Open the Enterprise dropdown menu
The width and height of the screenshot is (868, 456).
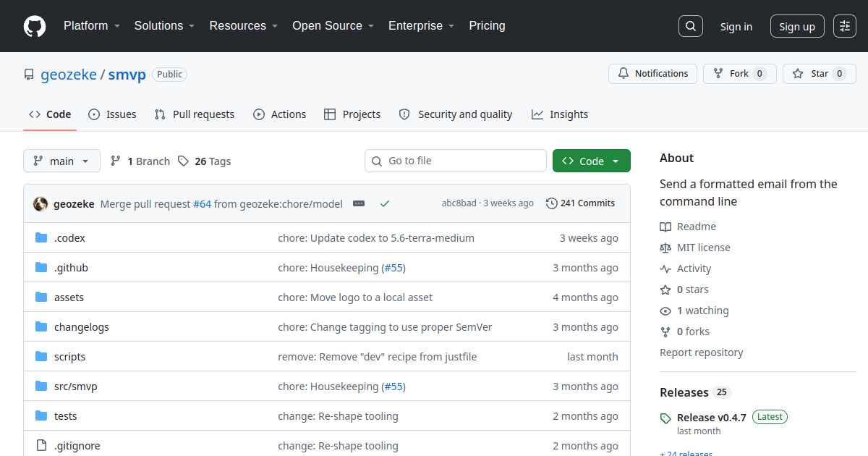pos(421,26)
